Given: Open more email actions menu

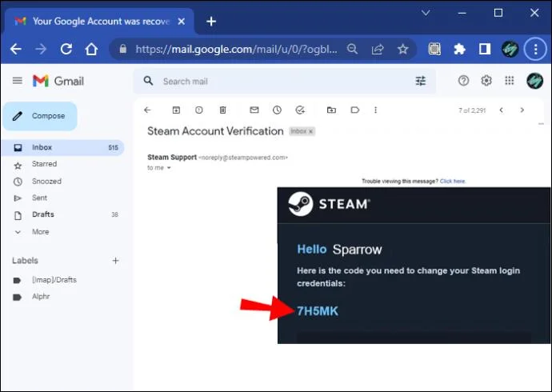Looking at the screenshot, I should [x=376, y=110].
